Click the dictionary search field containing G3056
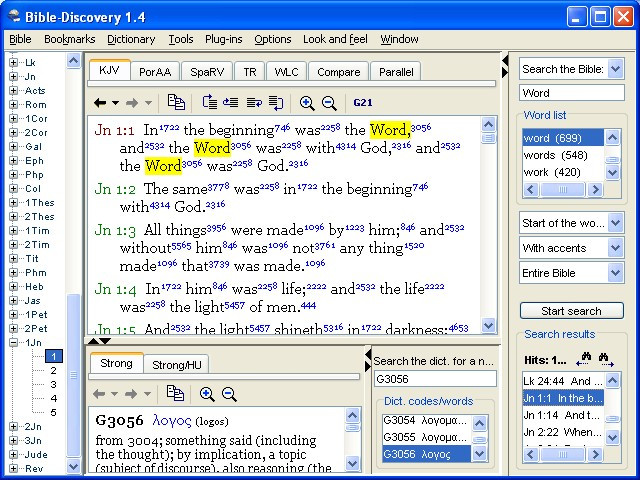 pos(435,379)
